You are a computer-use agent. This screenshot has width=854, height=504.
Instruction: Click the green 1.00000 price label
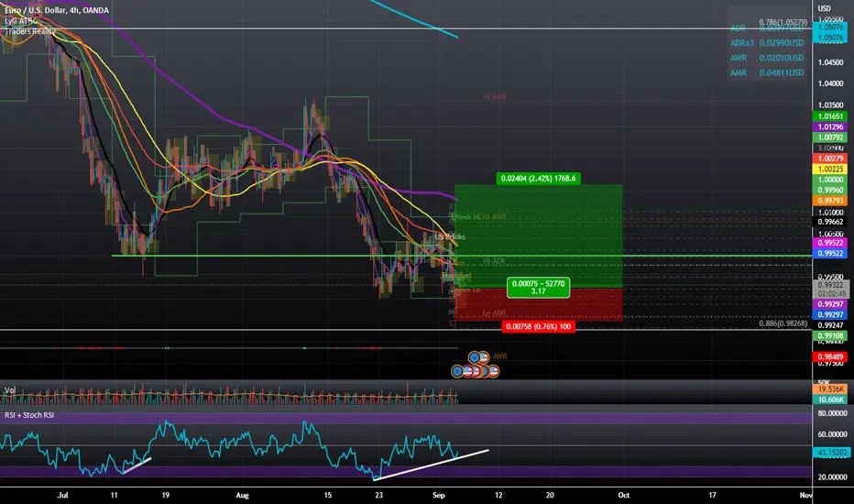829,180
